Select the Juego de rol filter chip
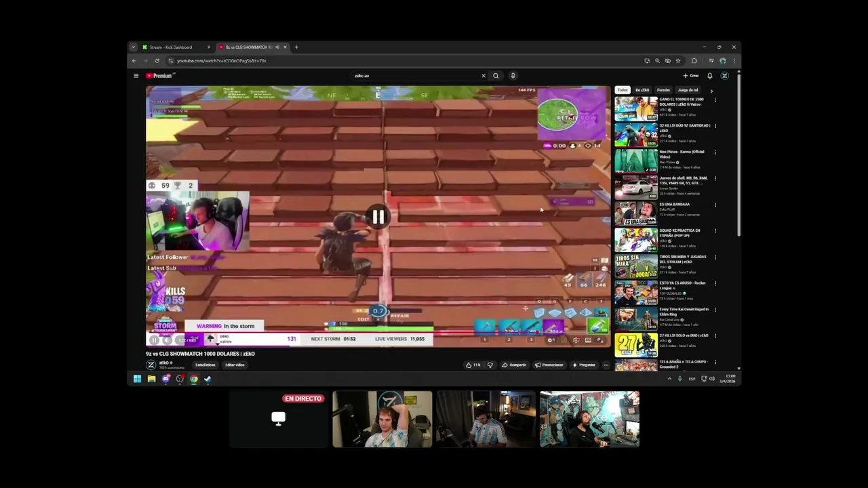The height and width of the screenshot is (488, 868). click(x=688, y=90)
